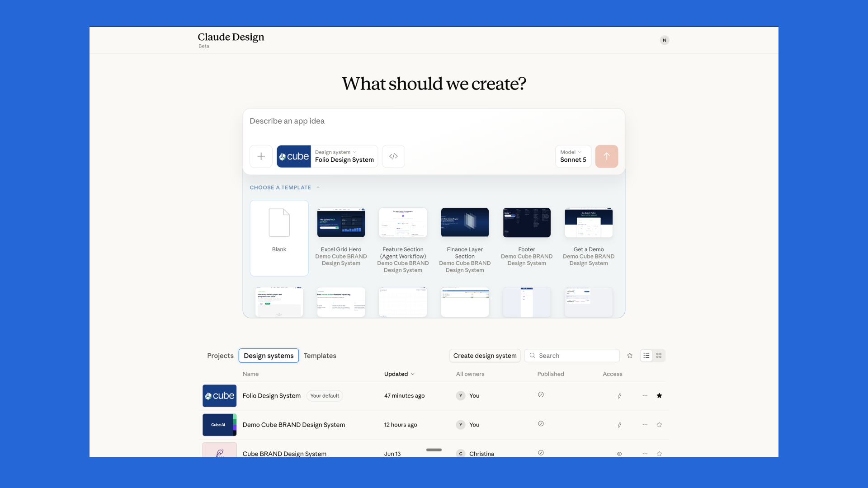
Task: Click the Published column header
Action: coord(551,374)
